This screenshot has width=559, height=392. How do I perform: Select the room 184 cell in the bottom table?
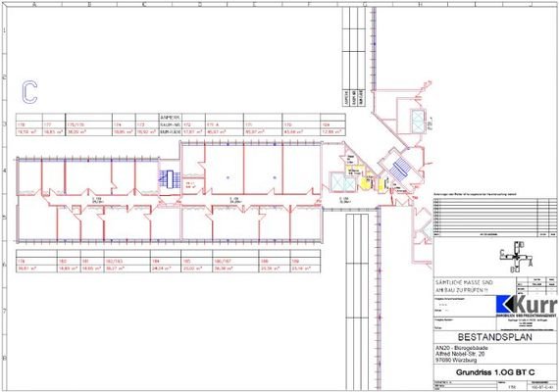(166, 262)
